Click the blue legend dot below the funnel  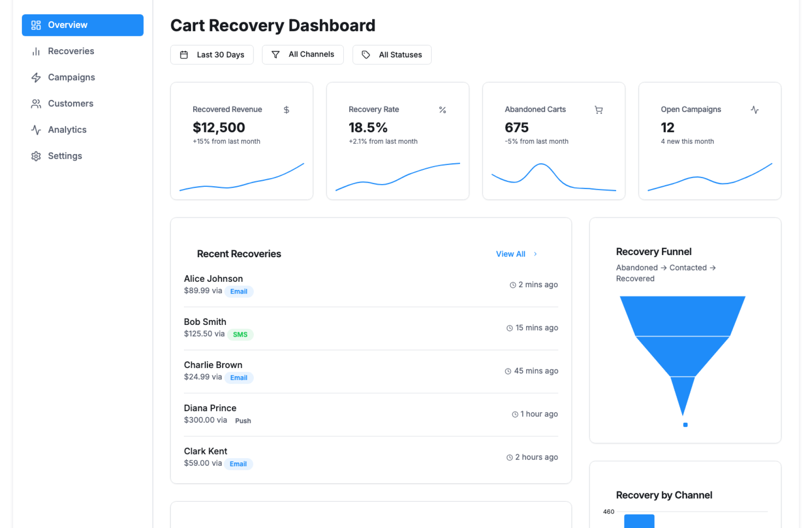685,425
